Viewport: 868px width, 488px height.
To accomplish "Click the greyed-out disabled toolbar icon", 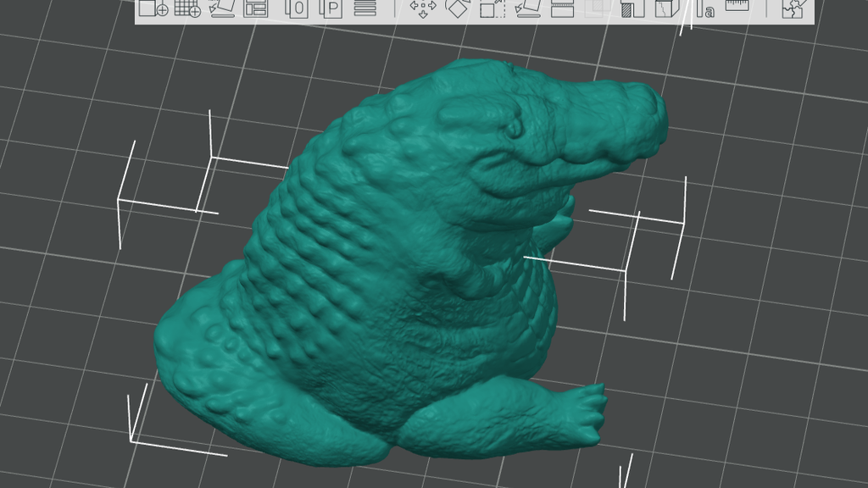I will 598,8.
